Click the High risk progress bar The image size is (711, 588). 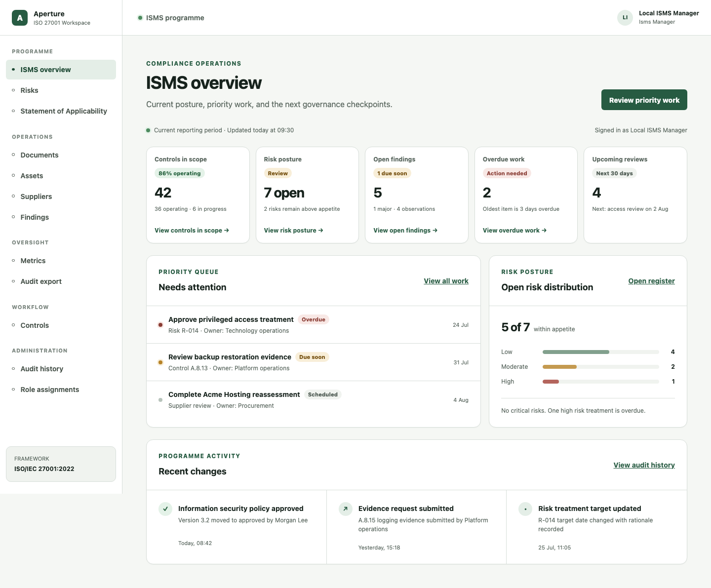600,382
